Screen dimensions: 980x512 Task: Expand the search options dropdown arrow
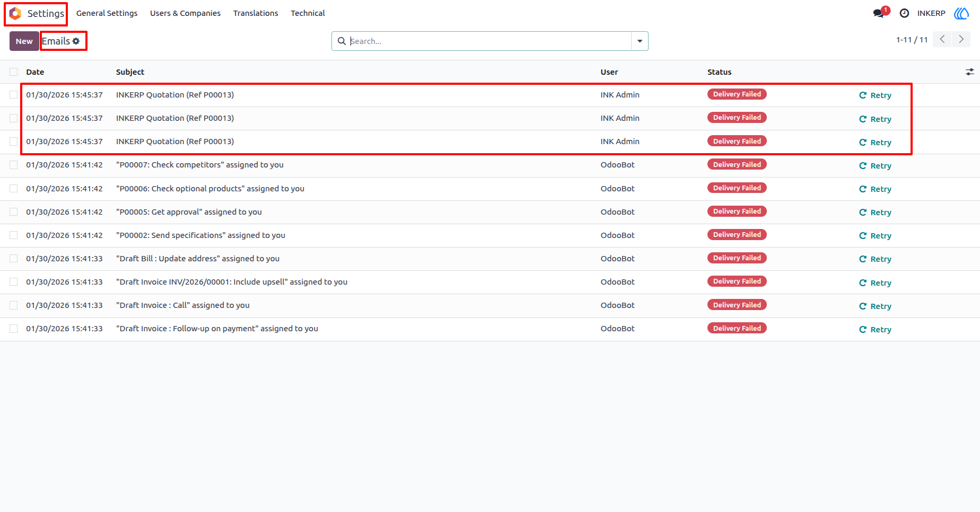point(640,41)
